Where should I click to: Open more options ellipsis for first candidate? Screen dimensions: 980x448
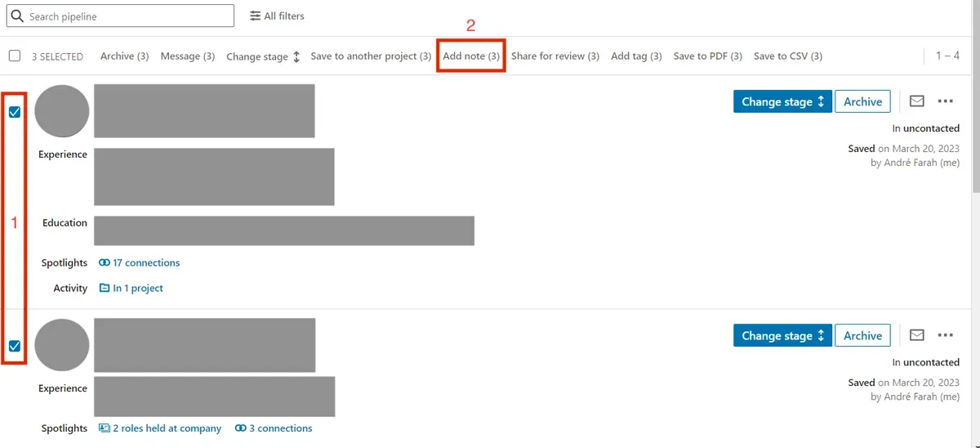(x=946, y=101)
